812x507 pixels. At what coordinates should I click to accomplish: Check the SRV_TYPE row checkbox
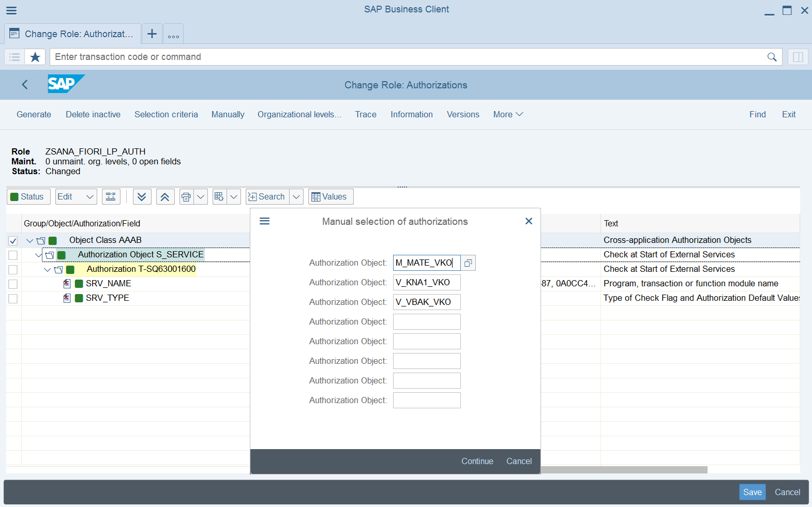tap(13, 299)
